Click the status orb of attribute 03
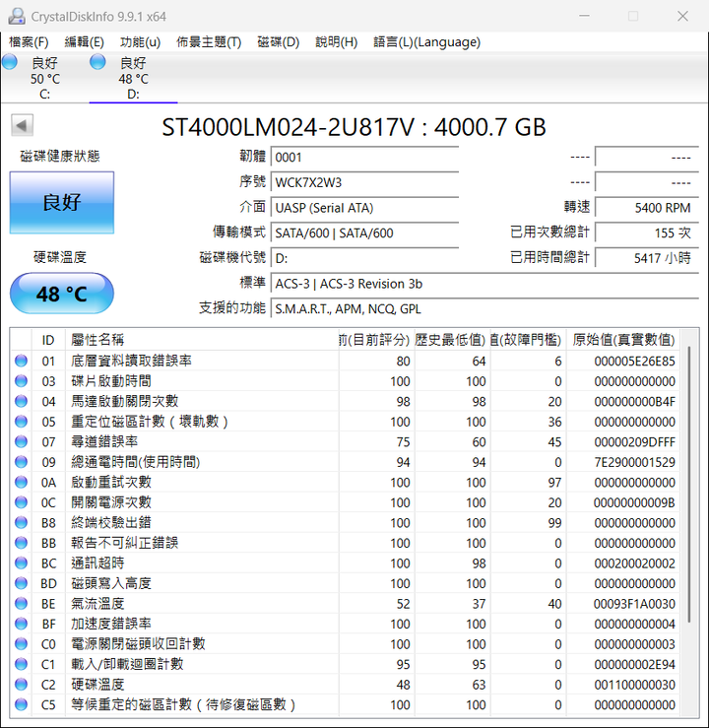The height and width of the screenshot is (728, 709). coord(21,381)
